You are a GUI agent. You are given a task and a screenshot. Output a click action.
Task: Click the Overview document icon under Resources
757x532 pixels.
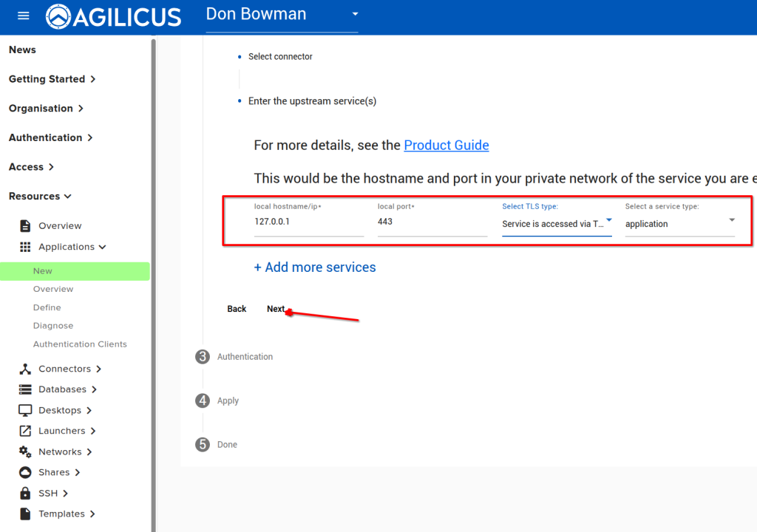(x=25, y=226)
